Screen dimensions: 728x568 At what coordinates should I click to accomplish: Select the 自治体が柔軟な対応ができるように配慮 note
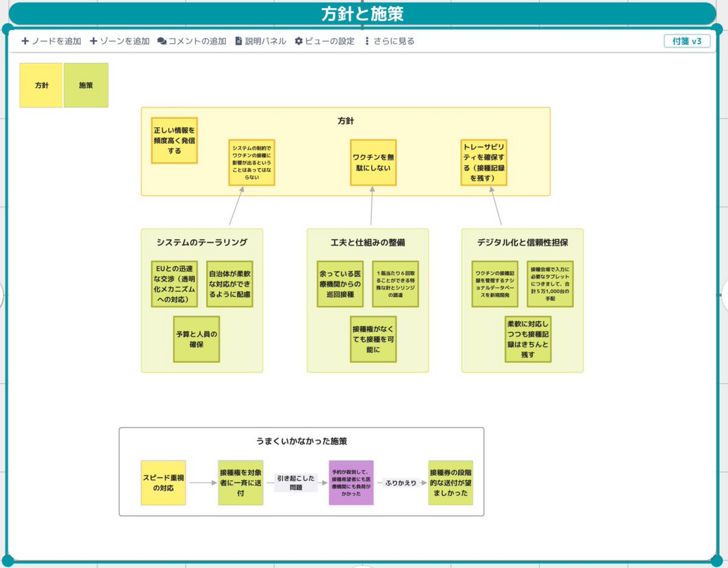pos(230,284)
